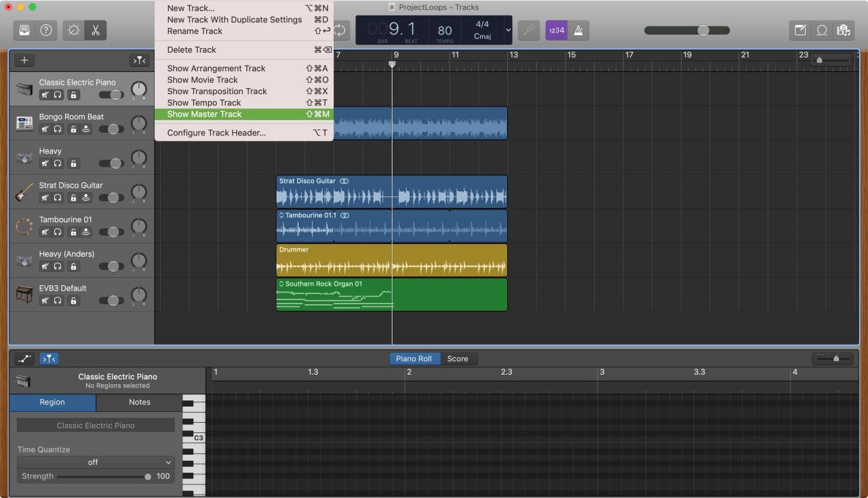
Task: Toggle the editor's Catch Playhead button
Action: [49, 358]
